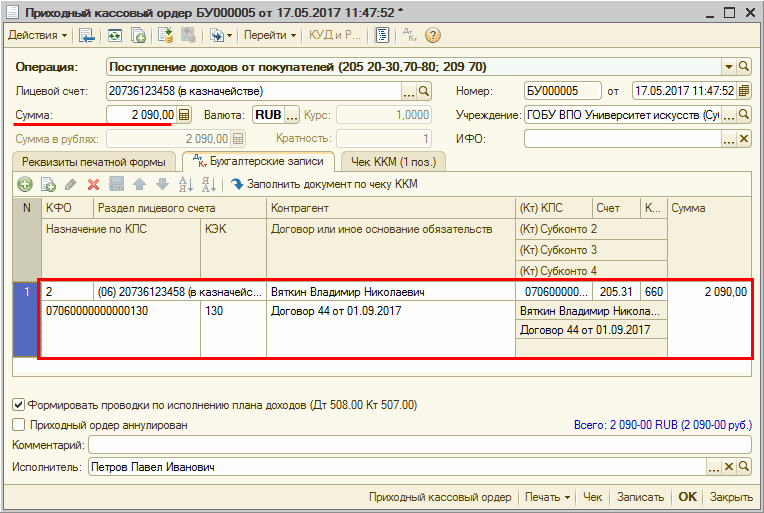The height and width of the screenshot is (513, 764).
Task: Click the edit row pencil icon
Action: point(71,184)
